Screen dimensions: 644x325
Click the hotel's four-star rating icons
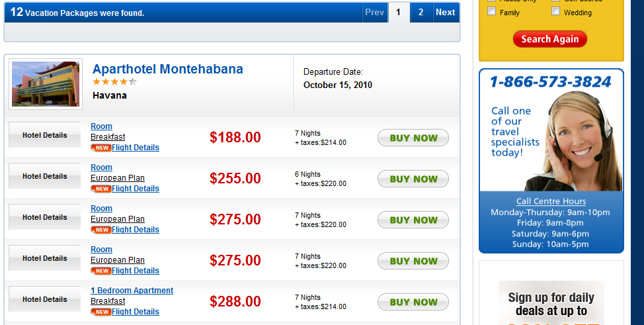[114, 82]
